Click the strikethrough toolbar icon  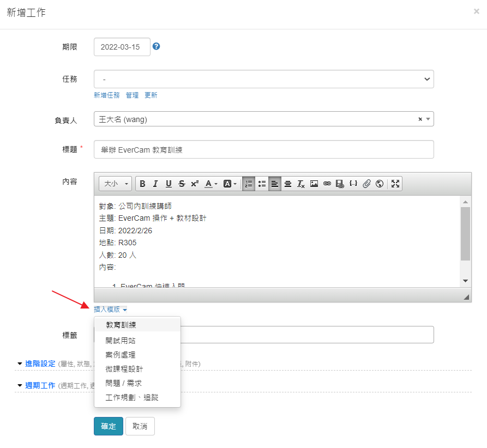(x=182, y=184)
